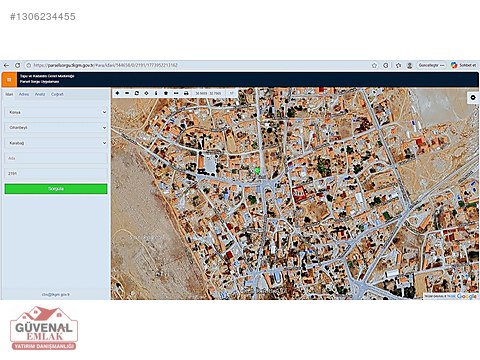Screen dimensions: 480x360
Task: Click the print map icon
Action: (186, 93)
